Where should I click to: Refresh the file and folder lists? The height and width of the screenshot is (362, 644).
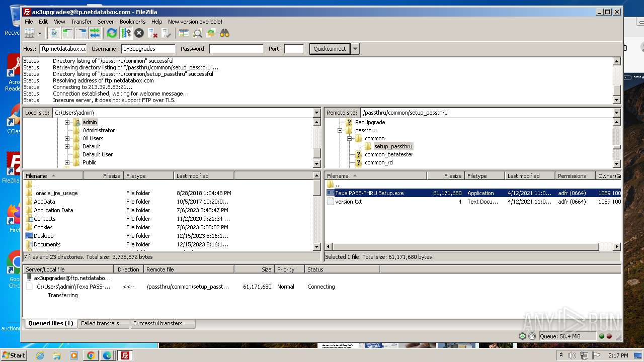click(x=112, y=33)
